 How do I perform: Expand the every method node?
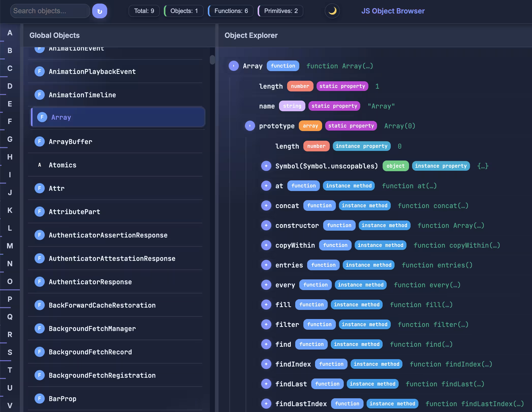266,285
